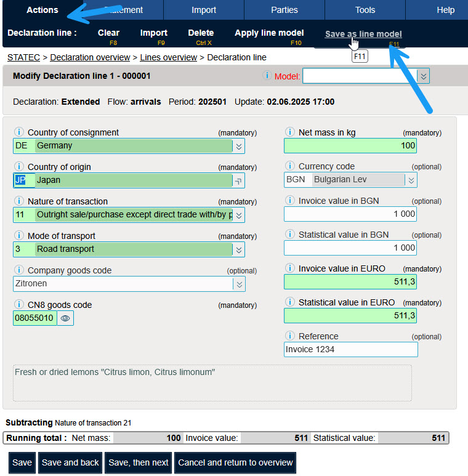468x476 pixels.
Task: Expand the Mode of transport dropdown
Action: (x=239, y=249)
